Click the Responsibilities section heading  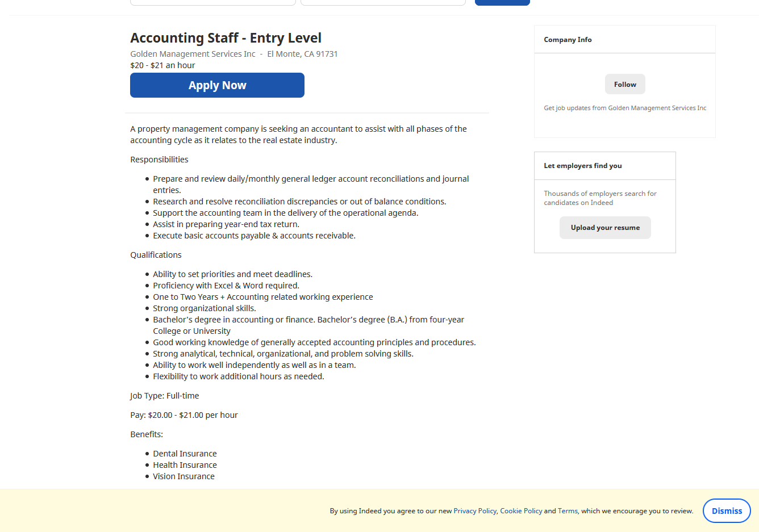(159, 160)
